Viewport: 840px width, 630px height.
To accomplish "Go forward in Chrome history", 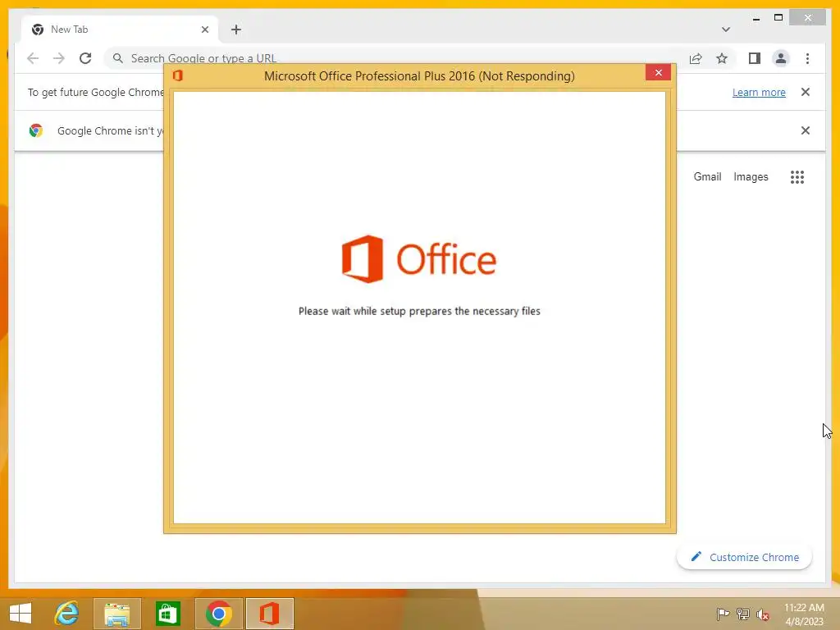I will 59,58.
